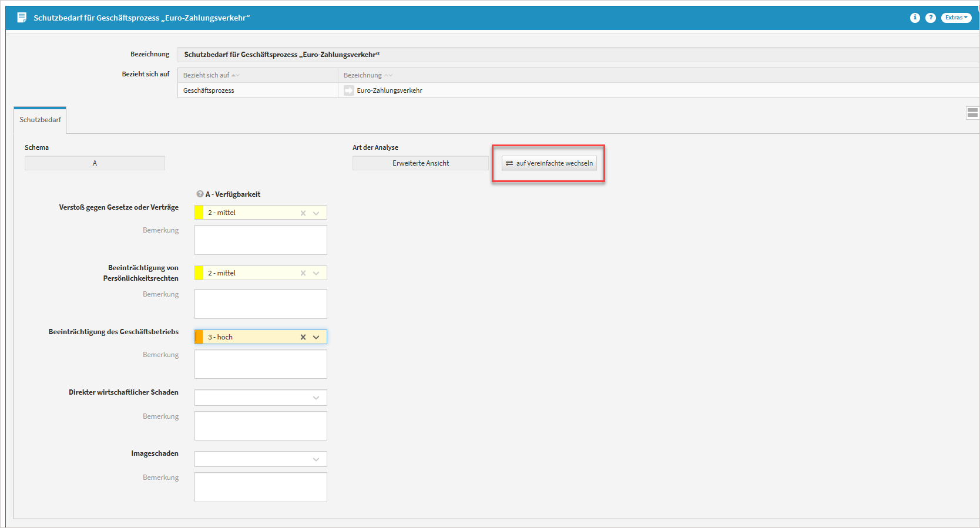Click the orange swatch of 3 - hoch
Image resolution: width=980 pixels, height=528 pixels.
click(x=199, y=337)
